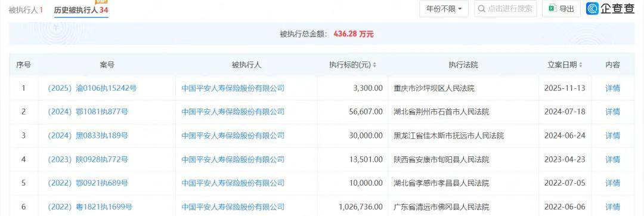
Task: Click the 案号 column header
Action: pyautogui.click(x=107, y=65)
